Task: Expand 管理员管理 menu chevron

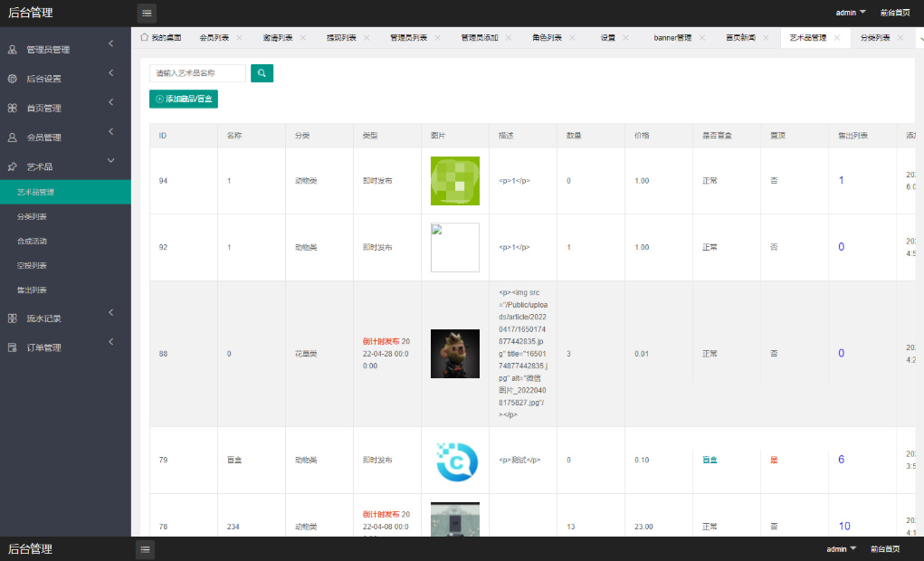Action: (110, 43)
